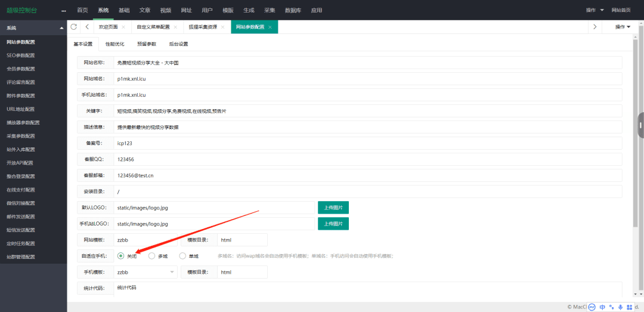Select the 关闭 radio for 自适应手机
This screenshot has height=312, width=644.
coord(122,256)
